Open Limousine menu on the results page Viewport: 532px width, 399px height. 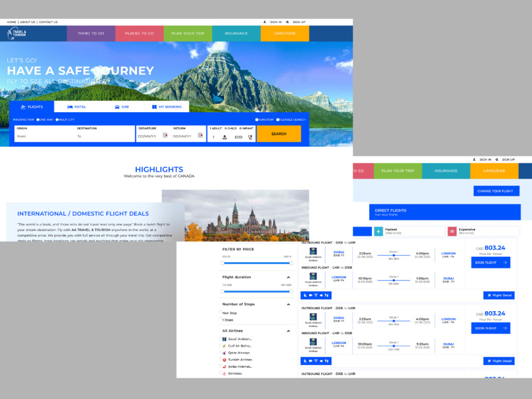tap(494, 171)
